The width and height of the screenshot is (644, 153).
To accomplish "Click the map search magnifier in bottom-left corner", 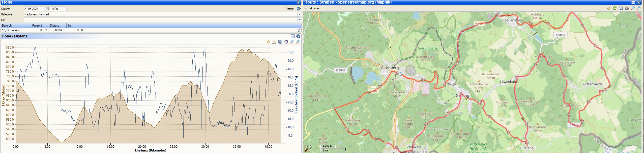I will [x=308, y=148].
